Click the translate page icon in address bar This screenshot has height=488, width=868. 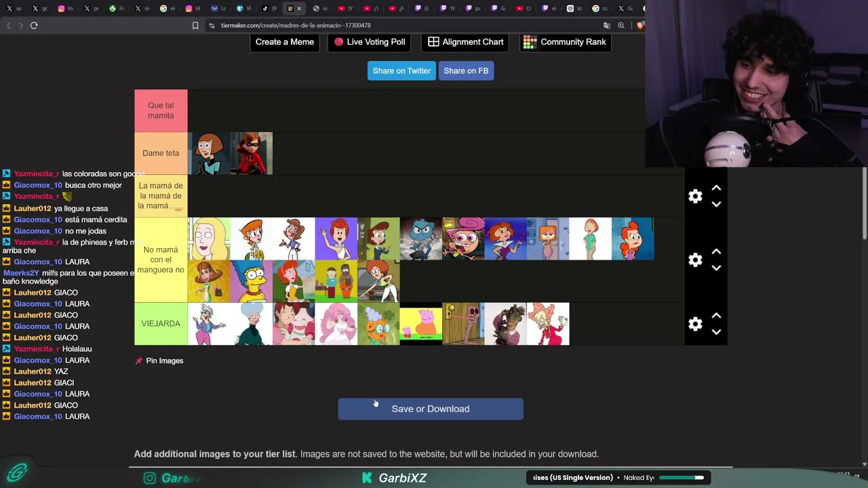607,25
